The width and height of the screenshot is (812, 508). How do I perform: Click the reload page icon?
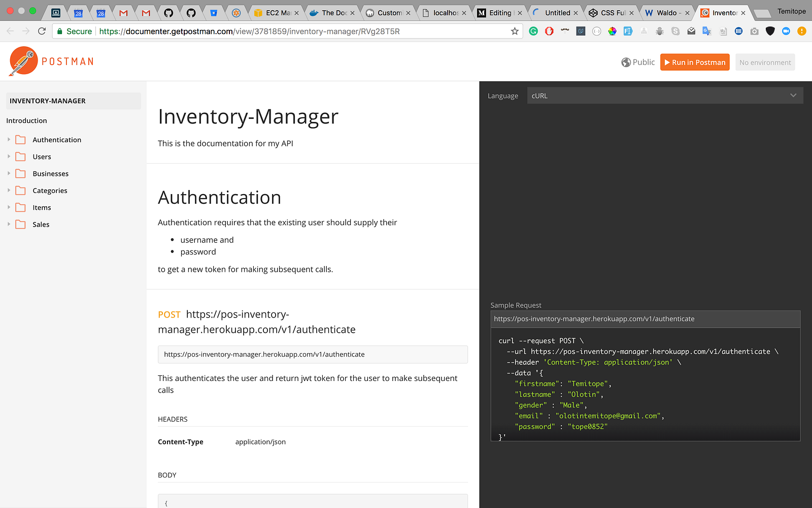pyautogui.click(x=42, y=31)
